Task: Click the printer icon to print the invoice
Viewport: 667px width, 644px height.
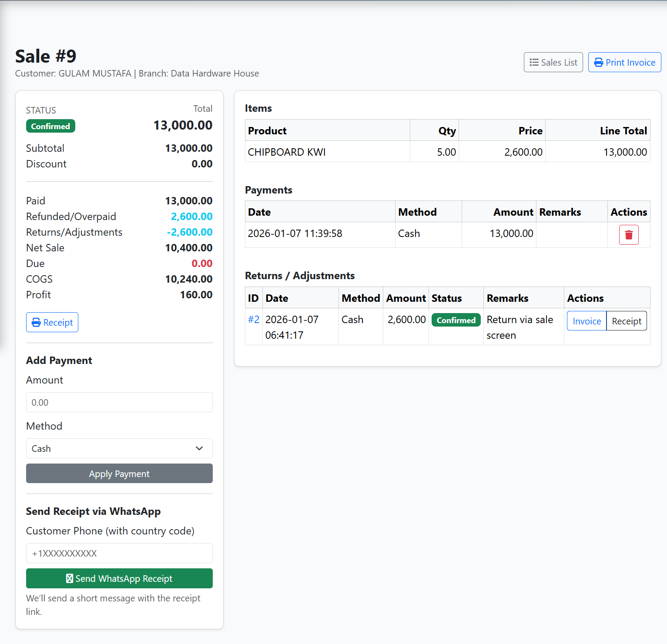Action: click(599, 62)
